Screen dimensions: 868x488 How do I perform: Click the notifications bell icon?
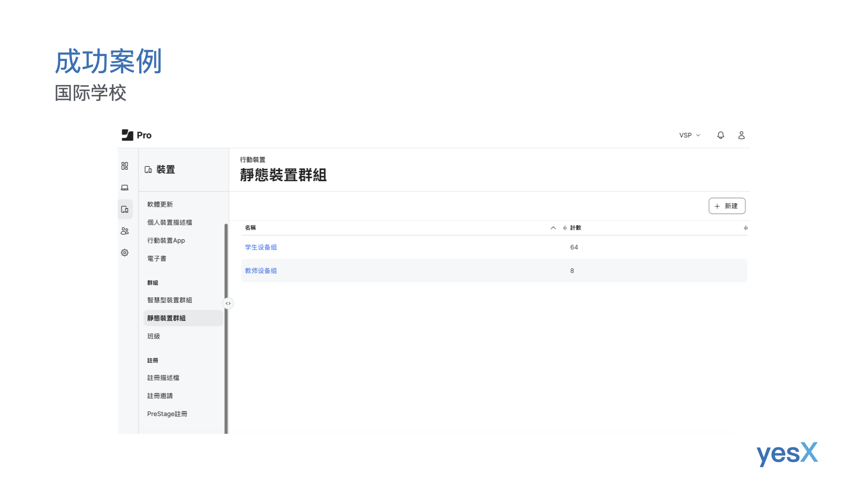point(721,135)
